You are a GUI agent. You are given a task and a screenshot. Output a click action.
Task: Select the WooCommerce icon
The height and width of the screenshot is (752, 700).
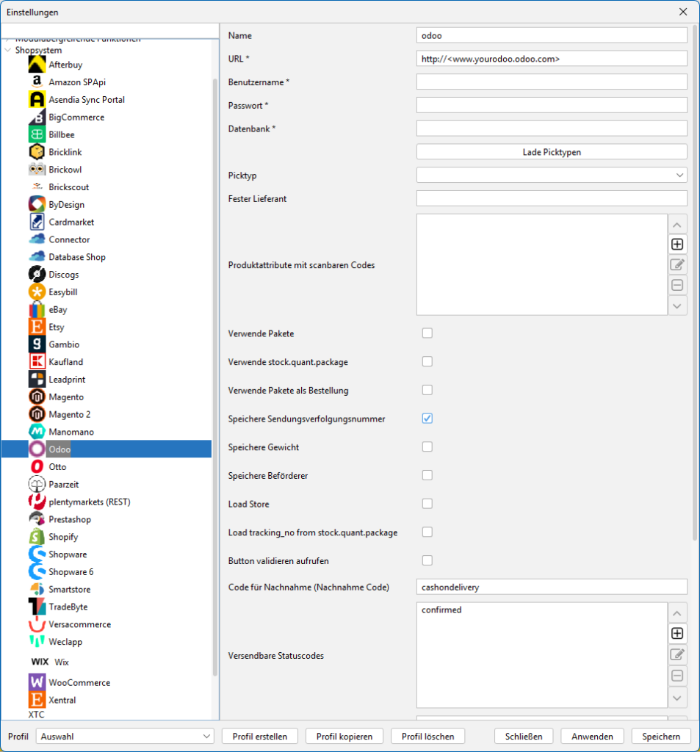(37, 683)
